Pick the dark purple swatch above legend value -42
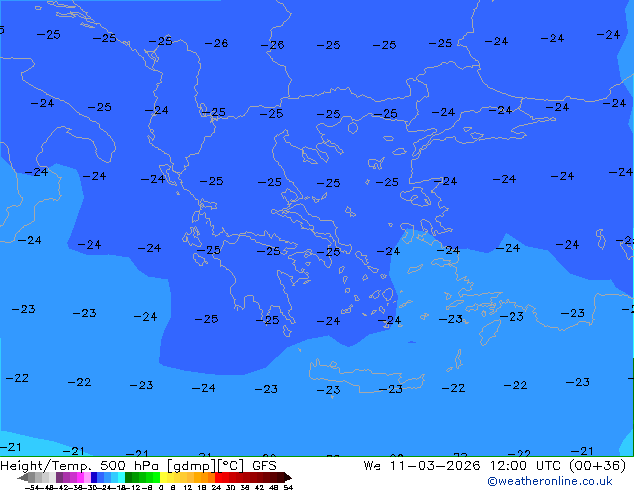Screen dimensions: 634x490 click(x=59, y=477)
